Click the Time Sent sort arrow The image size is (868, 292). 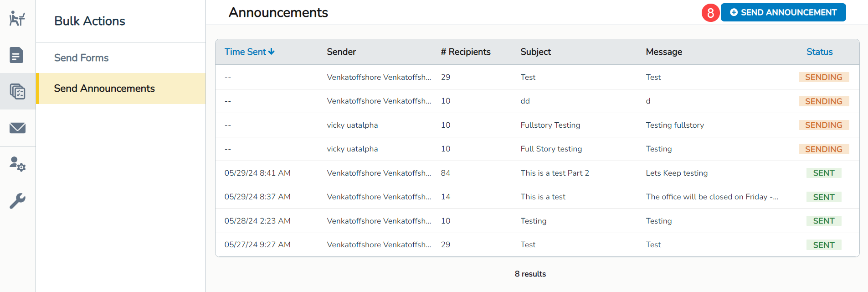(x=272, y=52)
